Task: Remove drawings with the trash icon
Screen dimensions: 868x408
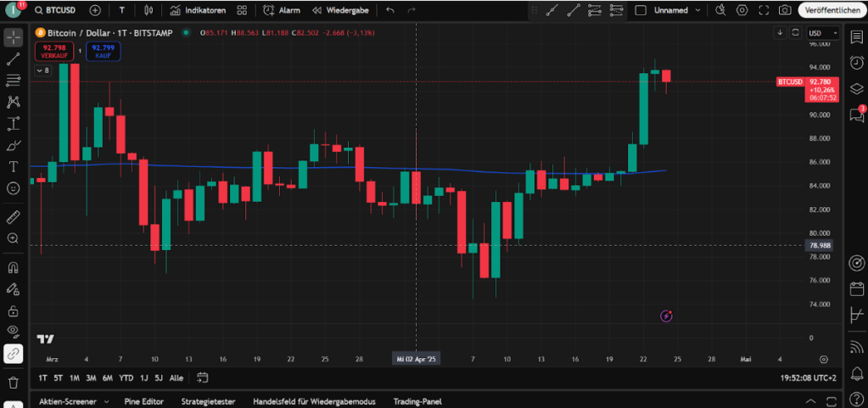Action: (x=14, y=383)
